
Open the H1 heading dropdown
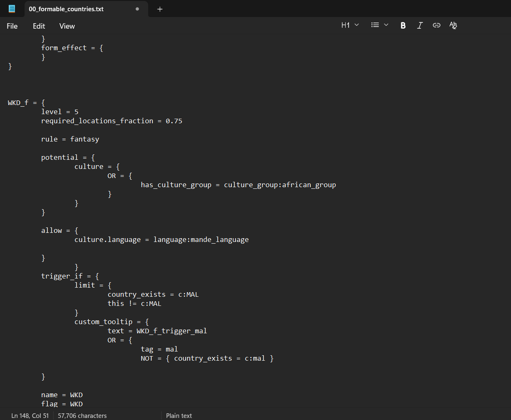pyautogui.click(x=350, y=25)
